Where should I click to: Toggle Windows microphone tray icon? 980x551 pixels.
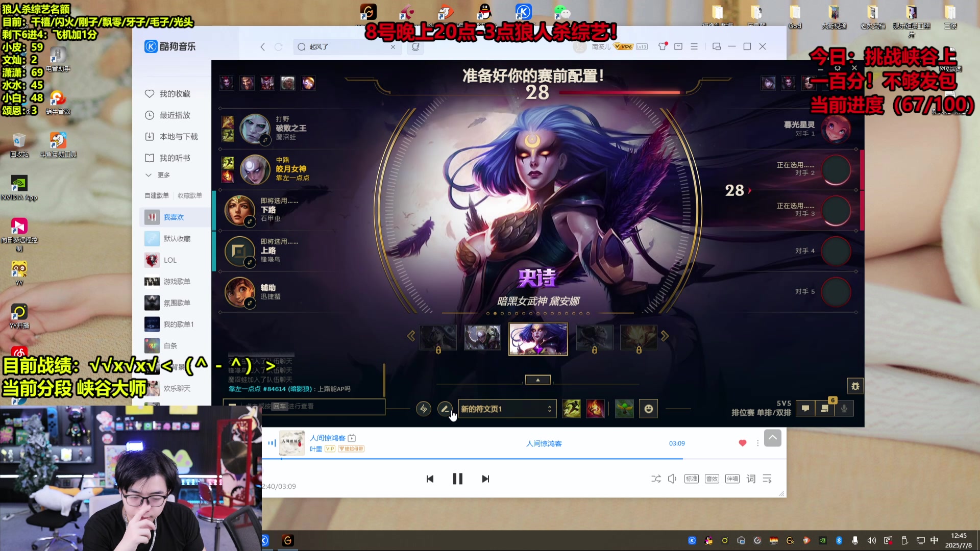pos(855,540)
